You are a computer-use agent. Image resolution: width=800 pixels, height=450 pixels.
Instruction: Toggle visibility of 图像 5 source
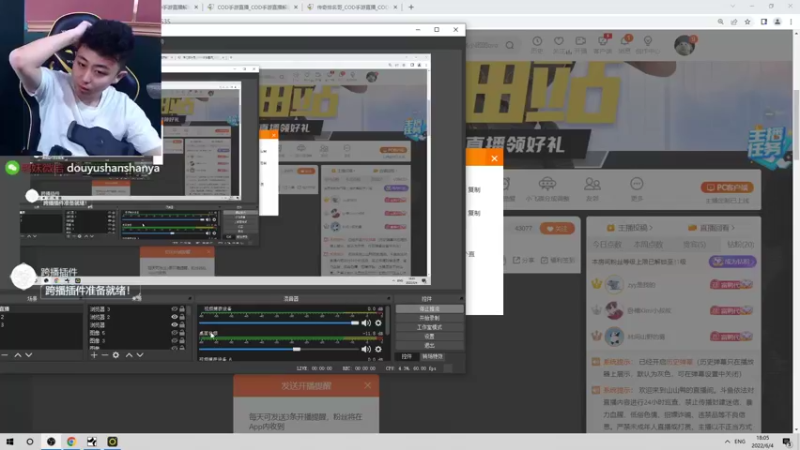174,333
